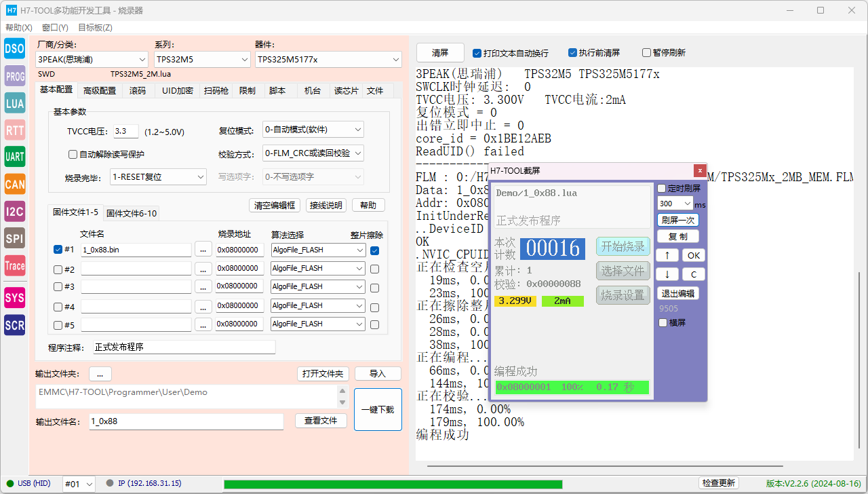Enable 横屏 checkbox in screenshot window

(663, 322)
